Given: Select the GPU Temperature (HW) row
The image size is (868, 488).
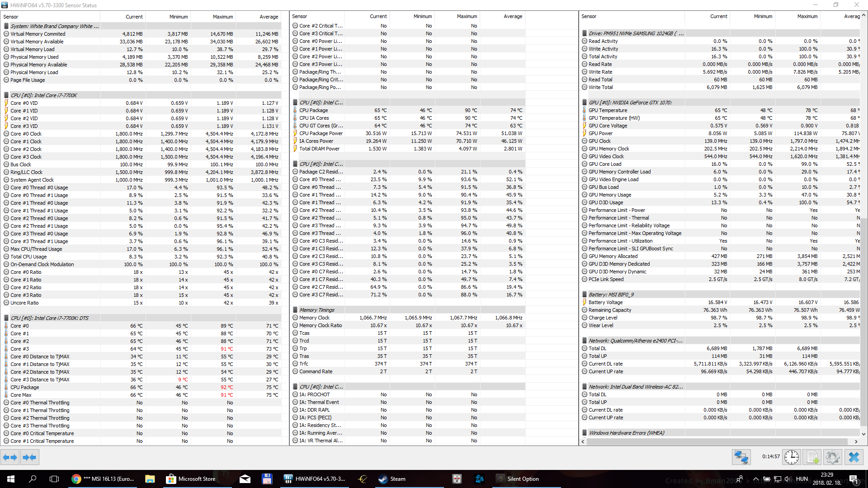Looking at the screenshot, I should (x=720, y=118).
